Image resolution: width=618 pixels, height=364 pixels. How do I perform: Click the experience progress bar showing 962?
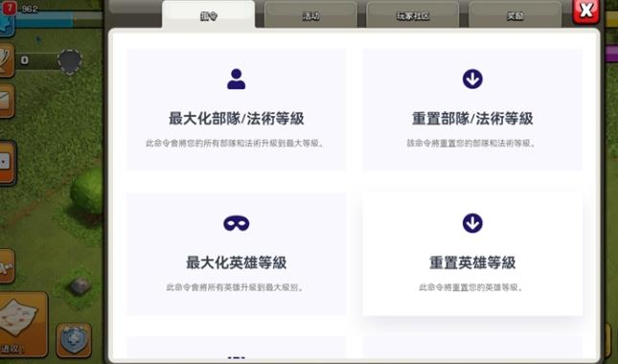59,19
